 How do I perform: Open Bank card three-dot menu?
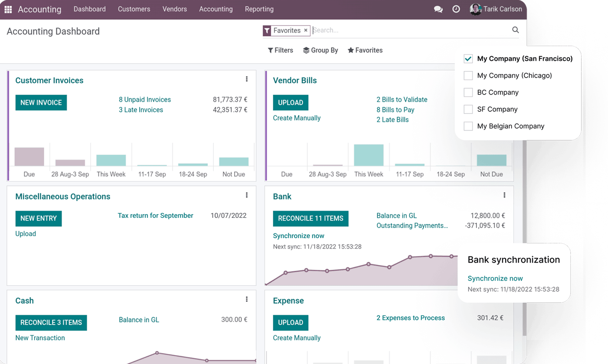pos(504,195)
